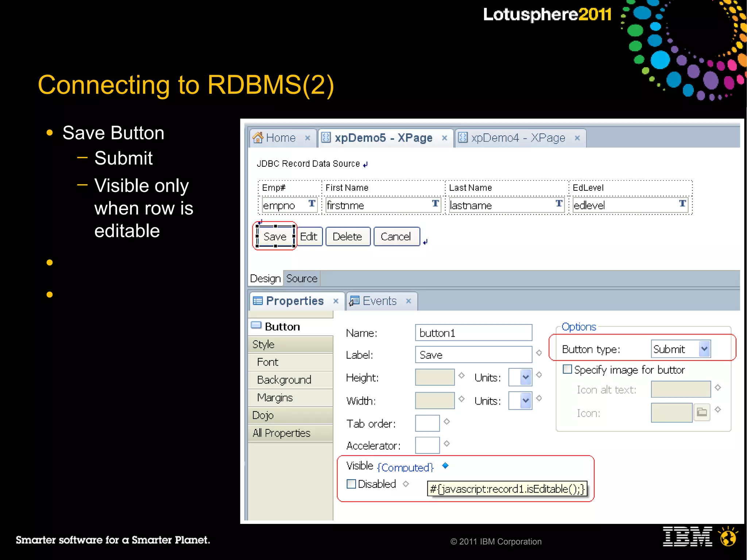Click the Icon alt text field
747x560 pixels.
(x=681, y=389)
